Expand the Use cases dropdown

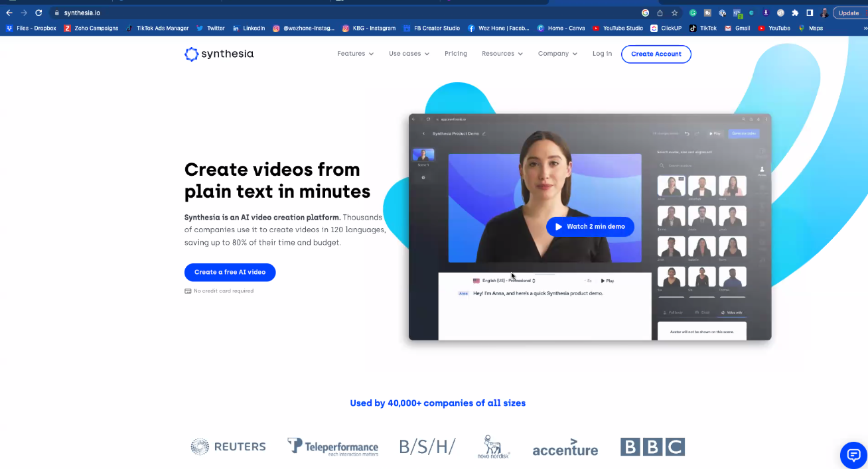coord(409,54)
